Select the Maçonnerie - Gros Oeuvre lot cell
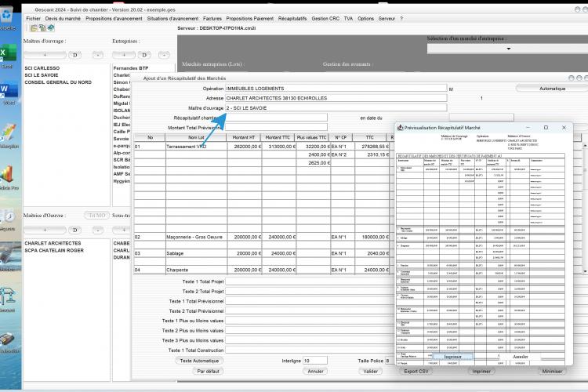Image resolution: width=588 pixels, height=392 pixels. point(196,237)
